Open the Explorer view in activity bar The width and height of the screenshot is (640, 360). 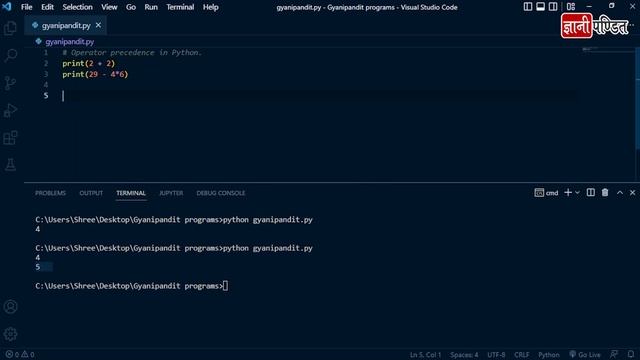tap(10, 28)
